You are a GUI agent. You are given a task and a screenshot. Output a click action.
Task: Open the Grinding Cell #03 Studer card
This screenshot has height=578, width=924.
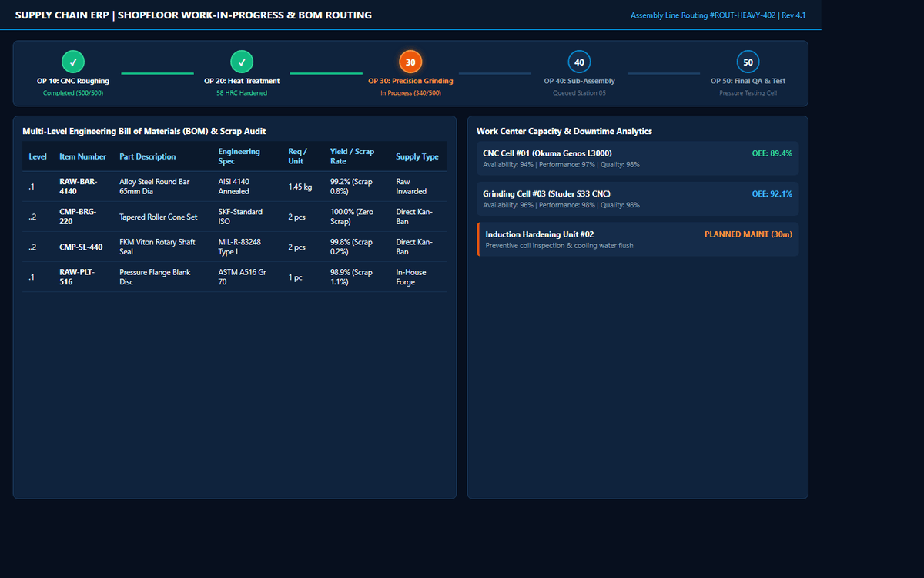(x=638, y=199)
